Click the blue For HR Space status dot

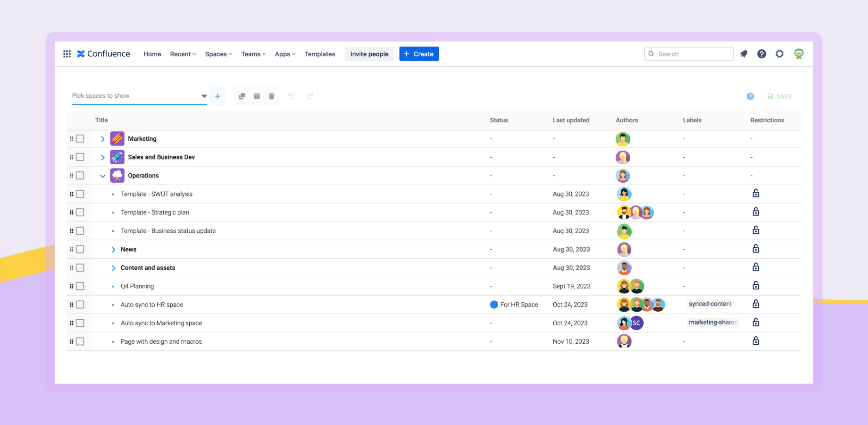click(x=494, y=305)
